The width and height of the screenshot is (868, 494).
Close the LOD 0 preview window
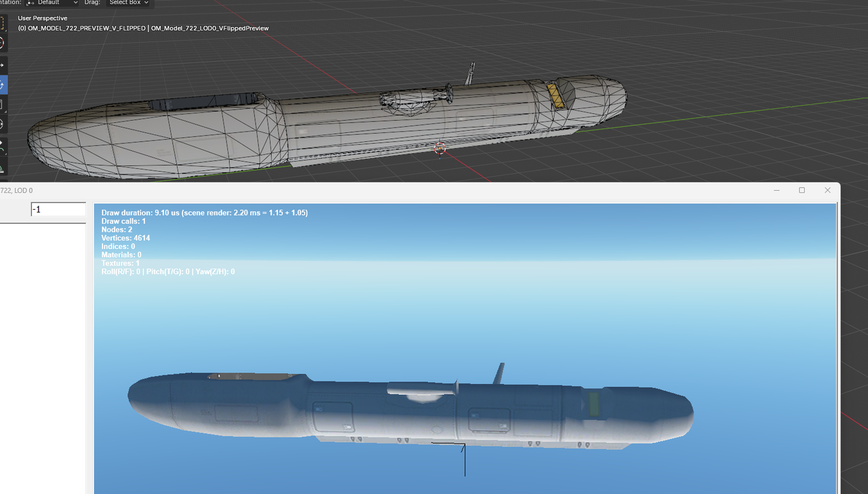point(827,191)
